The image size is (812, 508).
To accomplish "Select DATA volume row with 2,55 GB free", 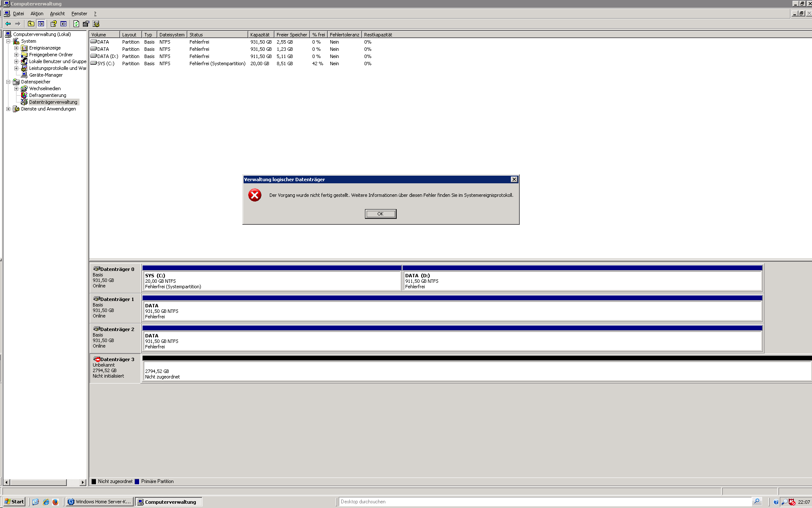I will 231,42.
